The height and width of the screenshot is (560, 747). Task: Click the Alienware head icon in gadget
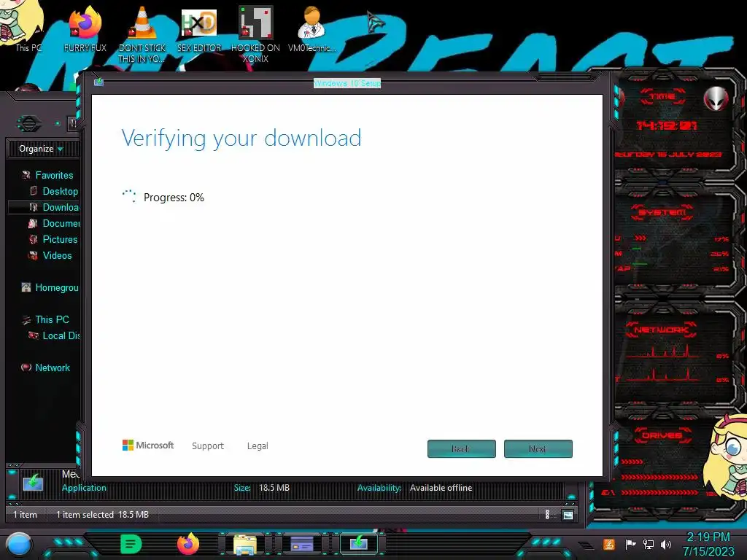716,99
